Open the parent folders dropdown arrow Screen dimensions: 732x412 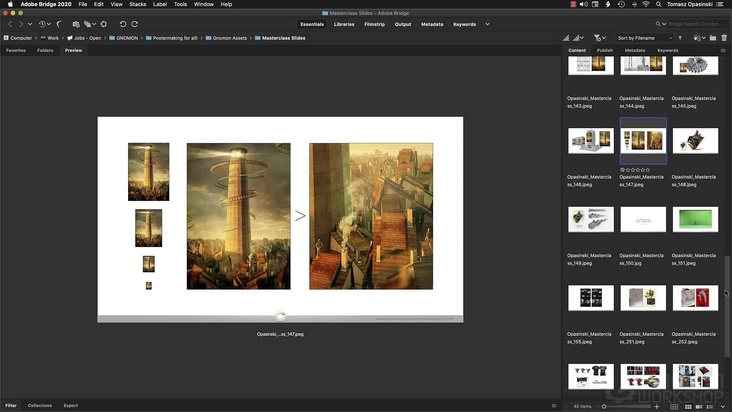click(30, 24)
